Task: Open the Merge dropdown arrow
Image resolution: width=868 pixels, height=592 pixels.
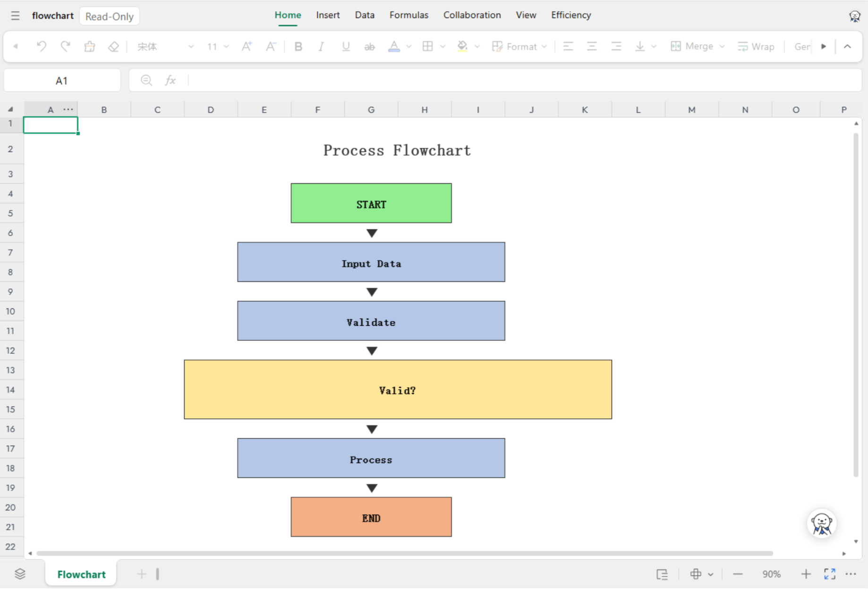Action: coord(722,46)
